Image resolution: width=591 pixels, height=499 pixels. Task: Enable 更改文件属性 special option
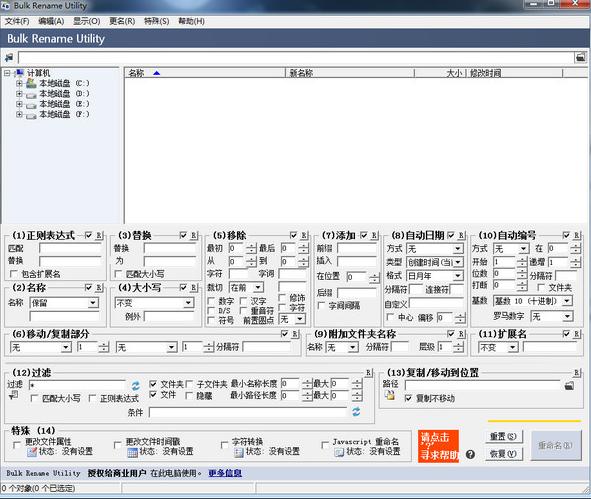(x=17, y=445)
